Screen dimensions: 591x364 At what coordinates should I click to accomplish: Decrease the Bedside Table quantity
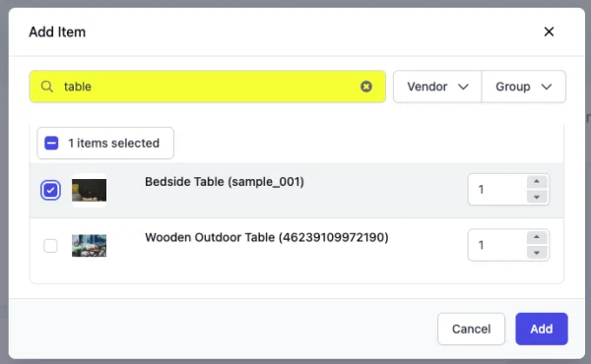(537, 197)
